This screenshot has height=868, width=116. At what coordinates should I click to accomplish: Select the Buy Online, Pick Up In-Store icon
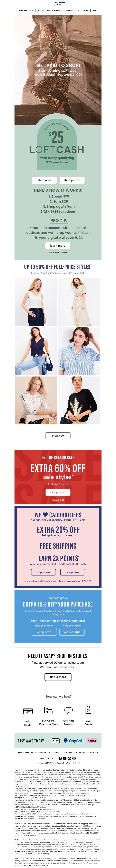pos(49,711)
